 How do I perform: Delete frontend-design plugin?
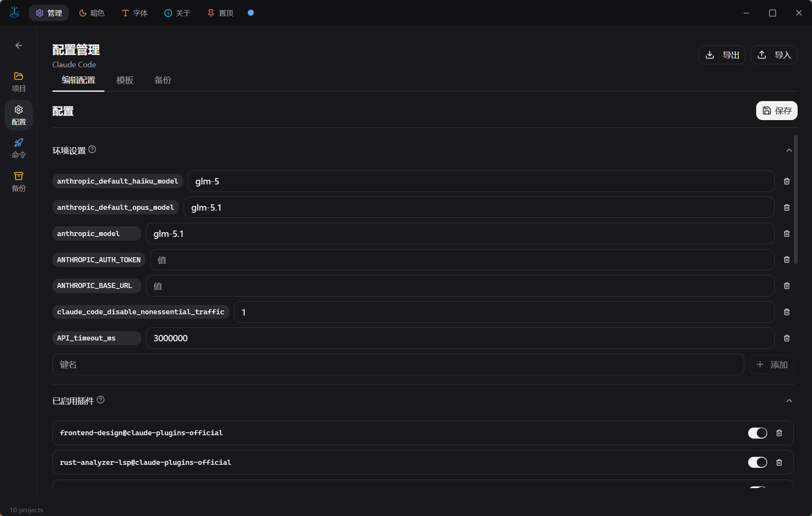(779, 433)
